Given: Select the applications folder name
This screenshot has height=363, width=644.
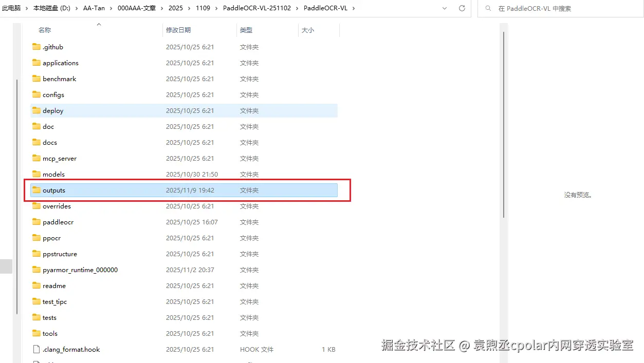Looking at the screenshot, I should pos(61,63).
